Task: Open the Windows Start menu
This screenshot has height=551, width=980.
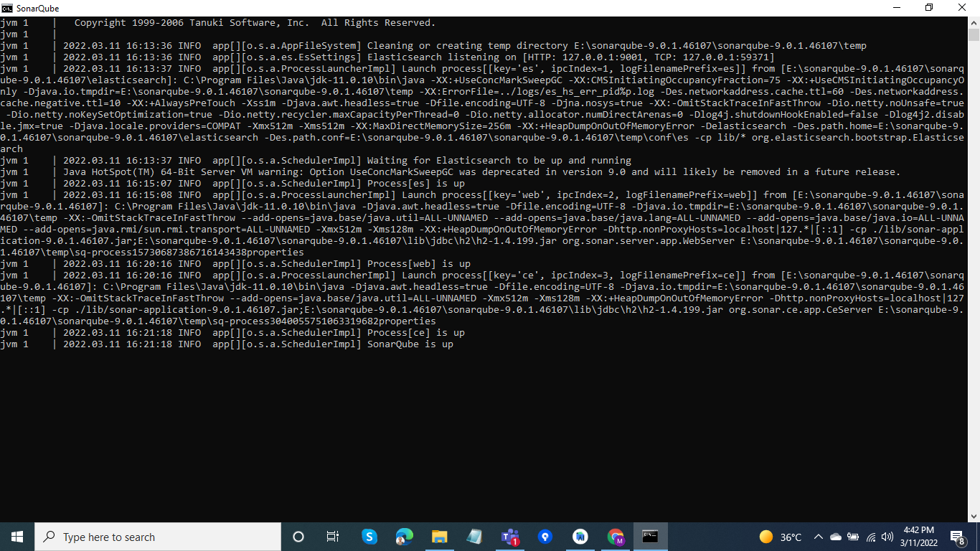Action: coord(16,537)
